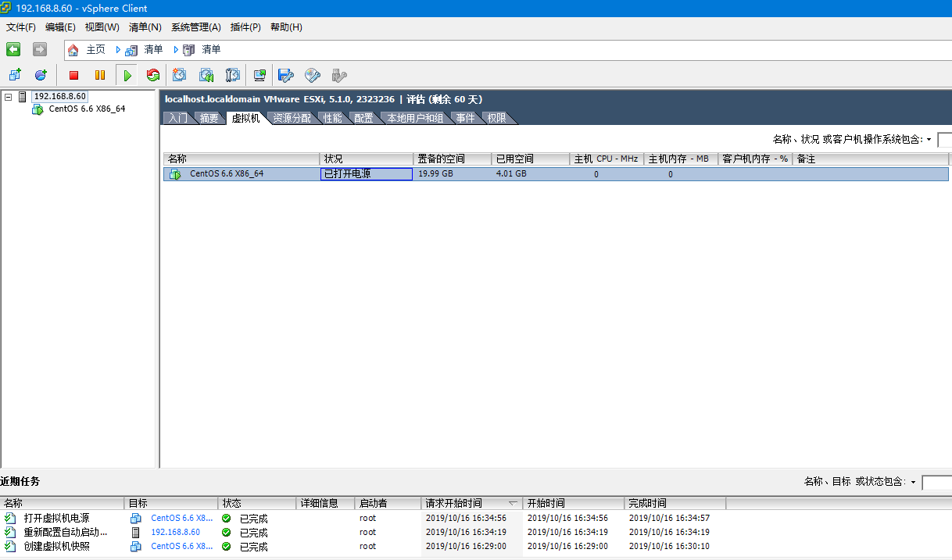Open the Snapshot Manager icon
Viewport: 952px width, 560px height.
(233, 75)
